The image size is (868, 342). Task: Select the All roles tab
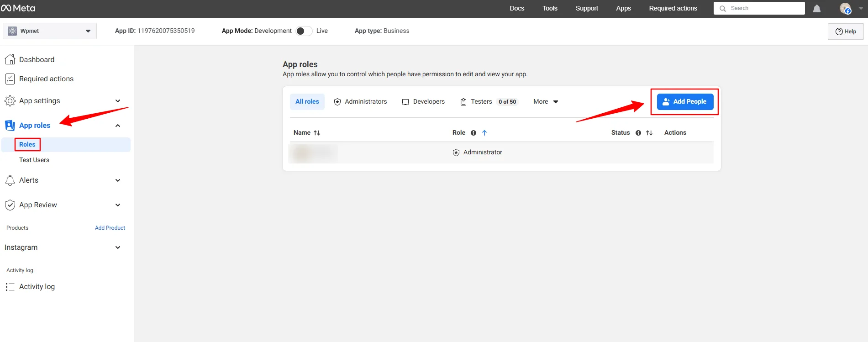tap(307, 102)
